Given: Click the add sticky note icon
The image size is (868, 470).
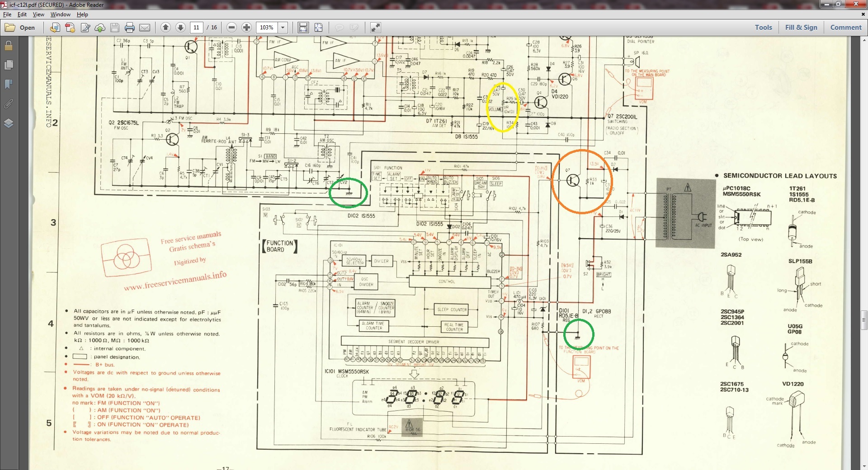Looking at the screenshot, I should pyautogui.click(x=339, y=28).
